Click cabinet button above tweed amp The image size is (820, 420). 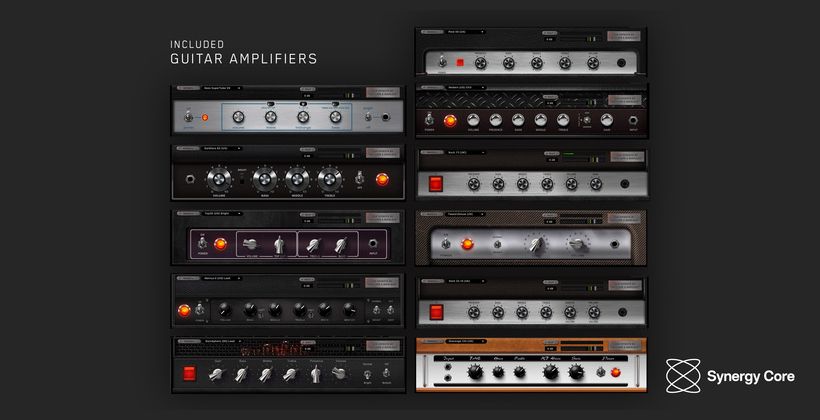(x=624, y=218)
